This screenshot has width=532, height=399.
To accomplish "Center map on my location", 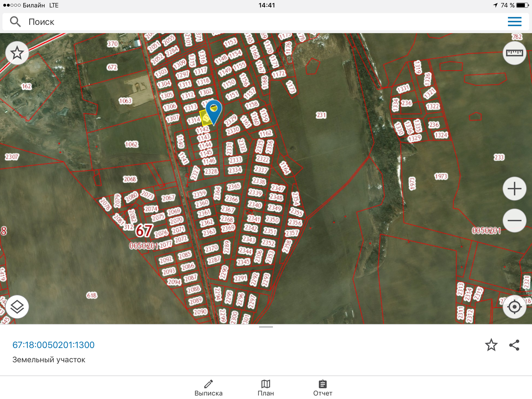I will tap(514, 307).
